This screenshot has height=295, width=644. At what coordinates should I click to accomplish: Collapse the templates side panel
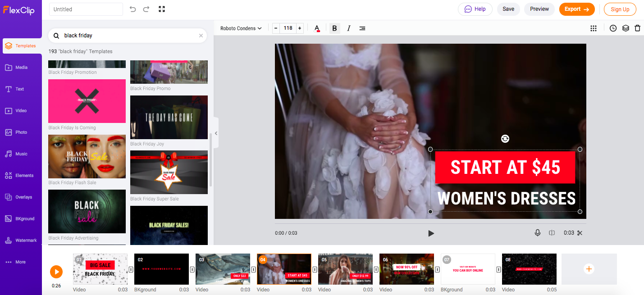coord(216,133)
